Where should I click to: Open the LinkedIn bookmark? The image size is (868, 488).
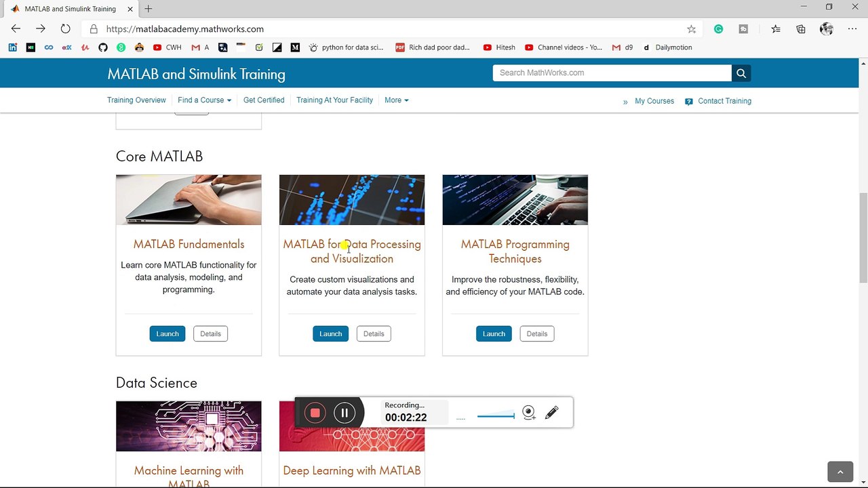[x=13, y=47]
